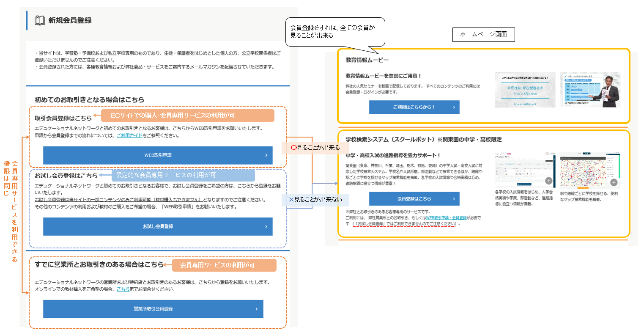Click the plus icon on the map search thumbnail
Viewport: 644px width, 333px height.
(614, 182)
